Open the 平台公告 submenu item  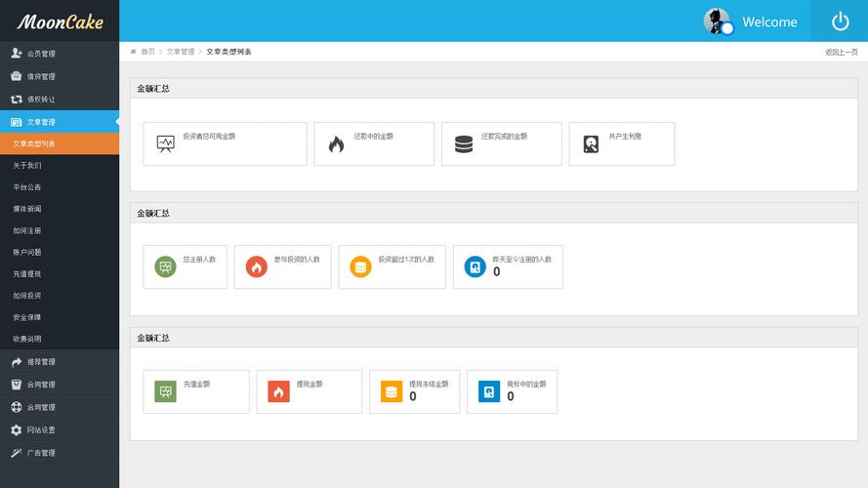pos(27,187)
